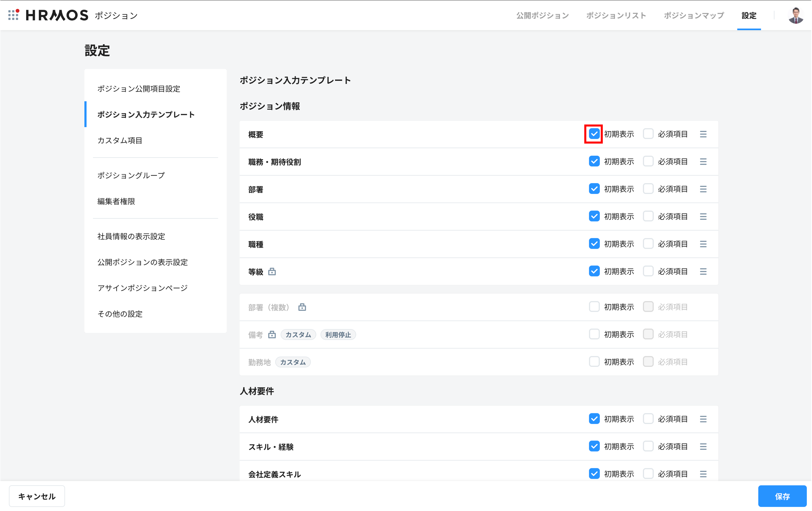812x511 pixels.
Task: Uncheck 初期表示 for 会社定義スキル
Action: (x=594, y=474)
